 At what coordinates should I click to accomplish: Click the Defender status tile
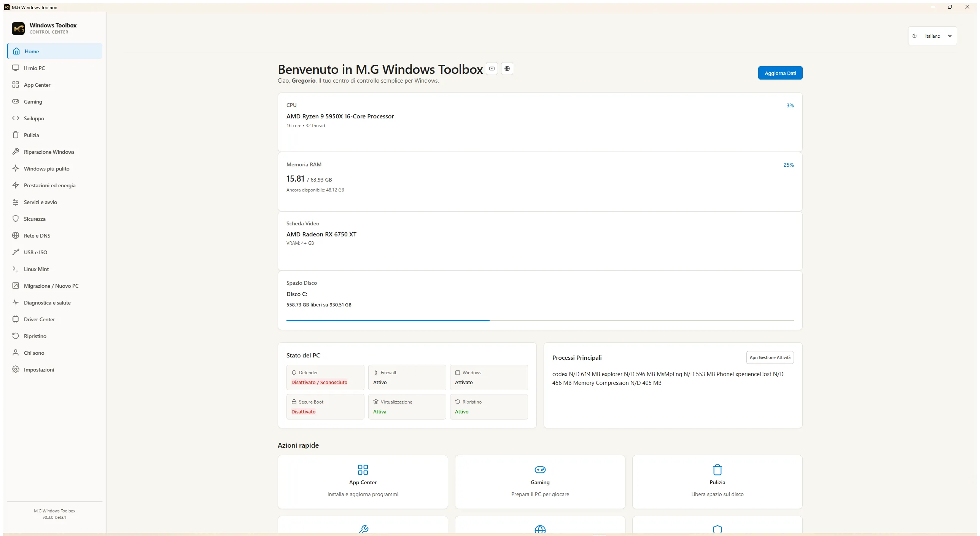(325, 377)
